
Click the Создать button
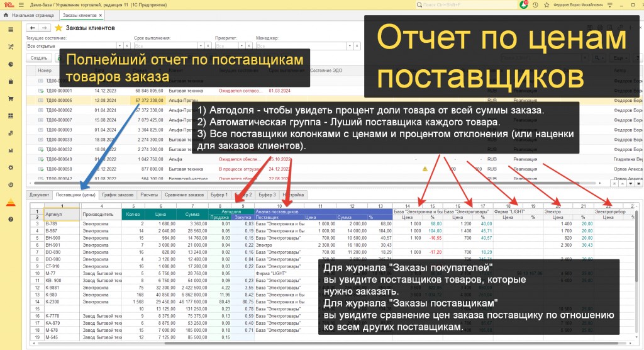pos(38,58)
